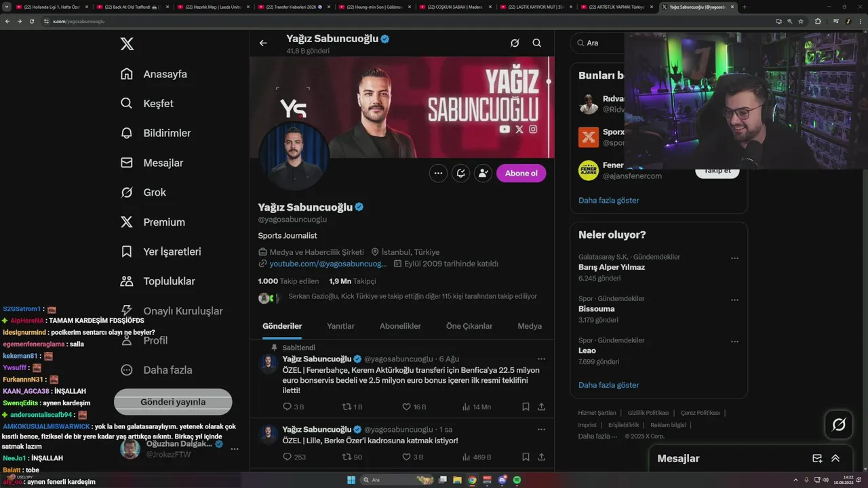Bookmark the Berke Özer post
Screen dimensions: 868x488
pyautogui.click(x=526, y=457)
